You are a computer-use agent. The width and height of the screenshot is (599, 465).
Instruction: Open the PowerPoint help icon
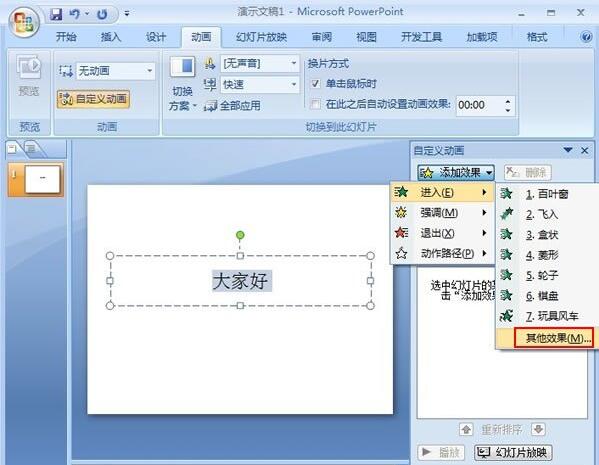(586, 37)
